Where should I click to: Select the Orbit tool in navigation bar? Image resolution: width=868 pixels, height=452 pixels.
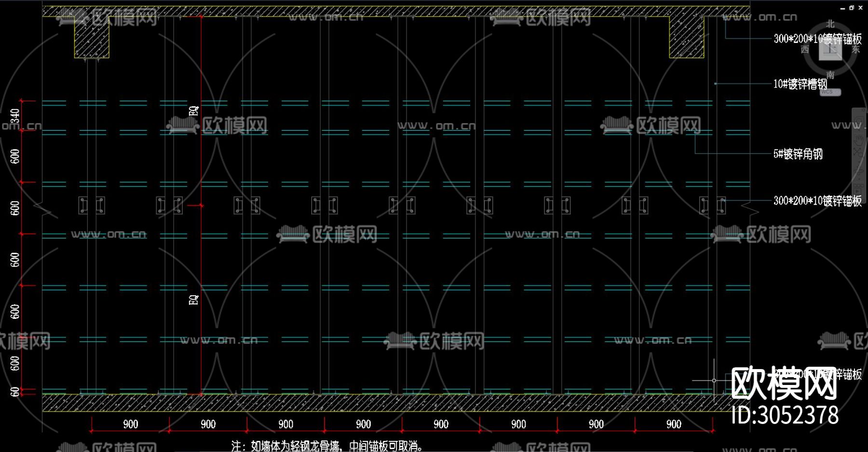[x=859, y=172]
